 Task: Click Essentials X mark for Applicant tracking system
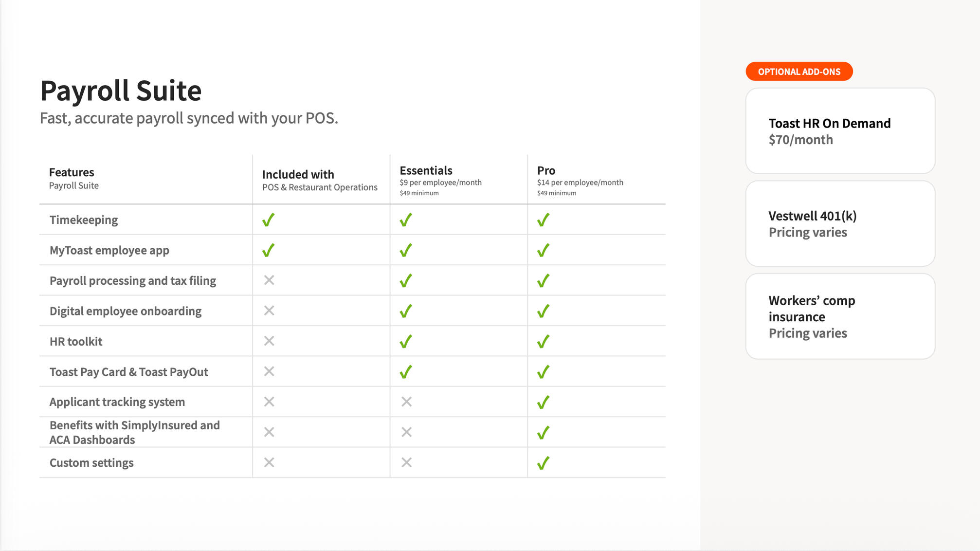[x=406, y=402]
